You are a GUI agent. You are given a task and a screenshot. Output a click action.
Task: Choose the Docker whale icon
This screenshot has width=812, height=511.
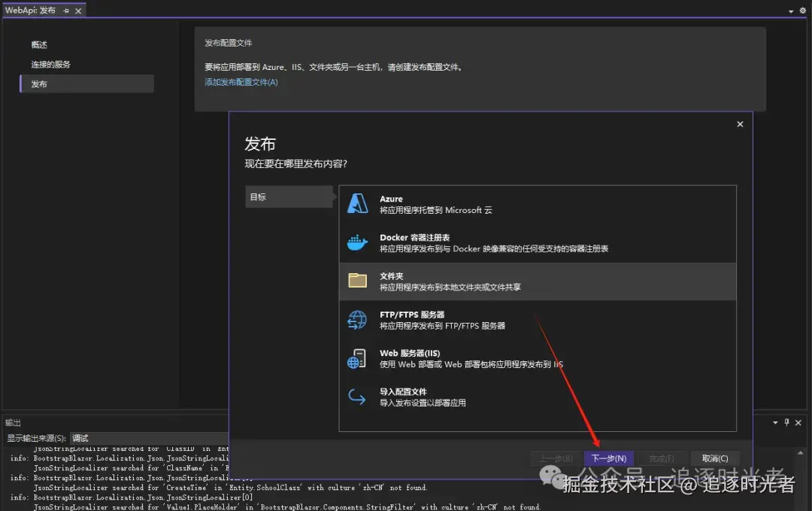(x=357, y=242)
